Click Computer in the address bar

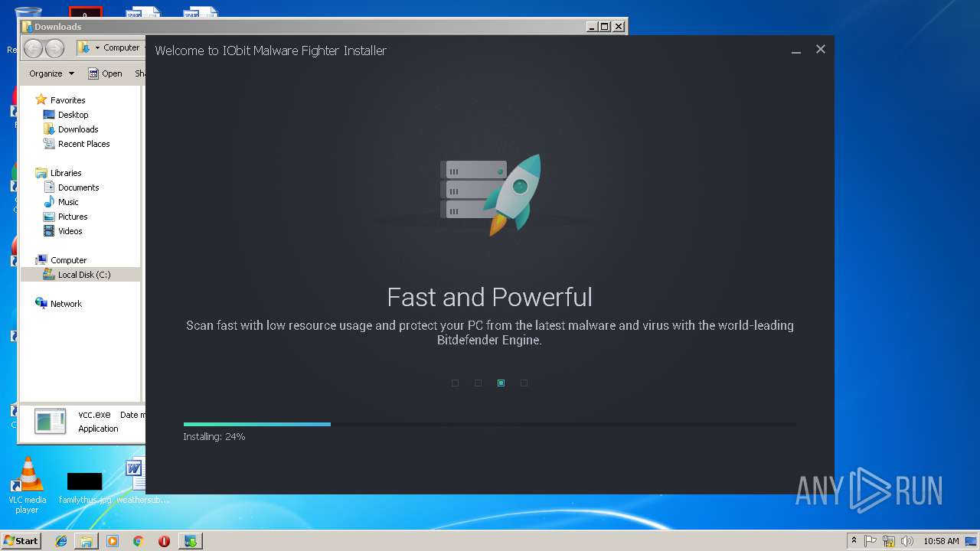pyautogui.click(x=122, y=47)
